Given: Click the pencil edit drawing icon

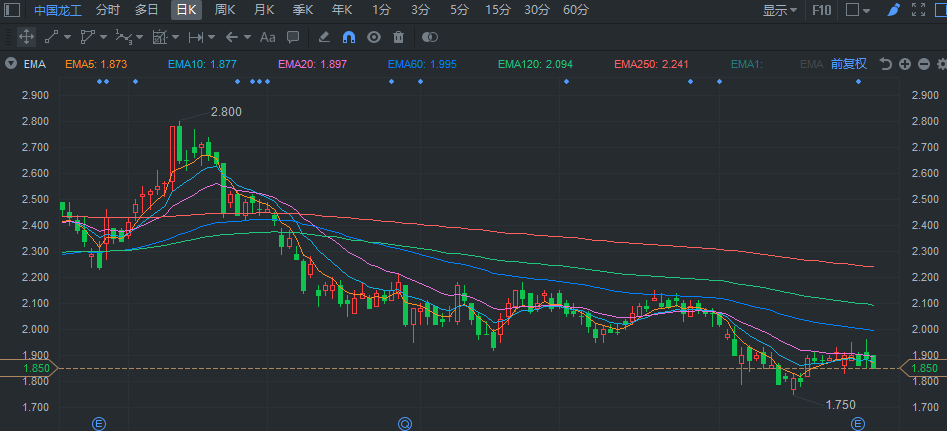Looking at the screenshot, I should (324, 37).
